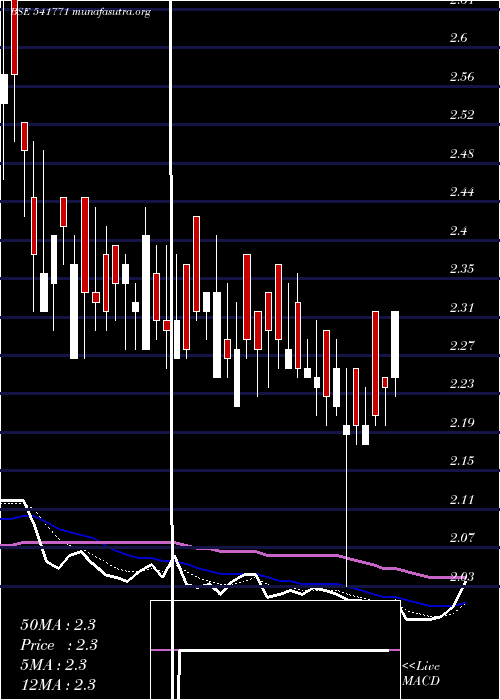
Task: Click the Price : 2.3 legend text
Action: (59, 645)
